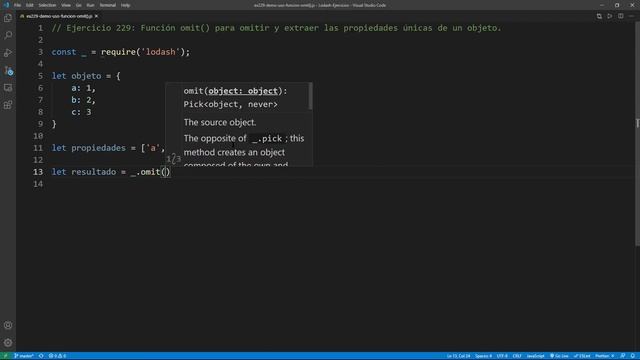
Task: Click the Split Editor icon
Action: point(620,16)
